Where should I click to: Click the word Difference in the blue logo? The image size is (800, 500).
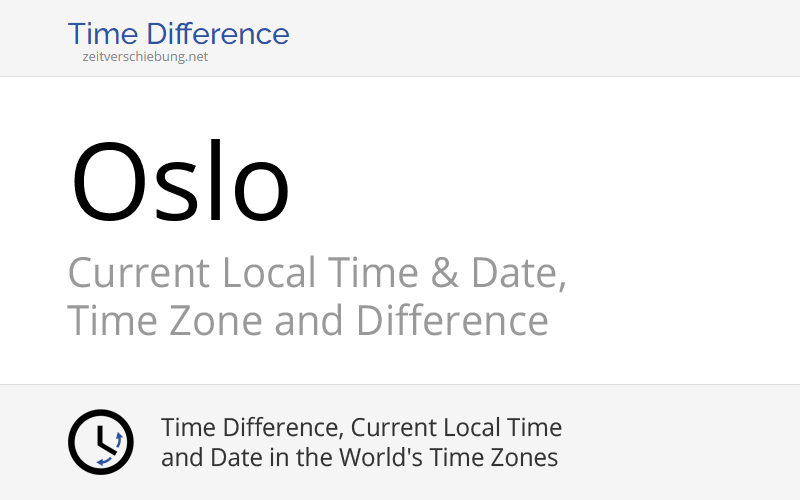[218, 34]
